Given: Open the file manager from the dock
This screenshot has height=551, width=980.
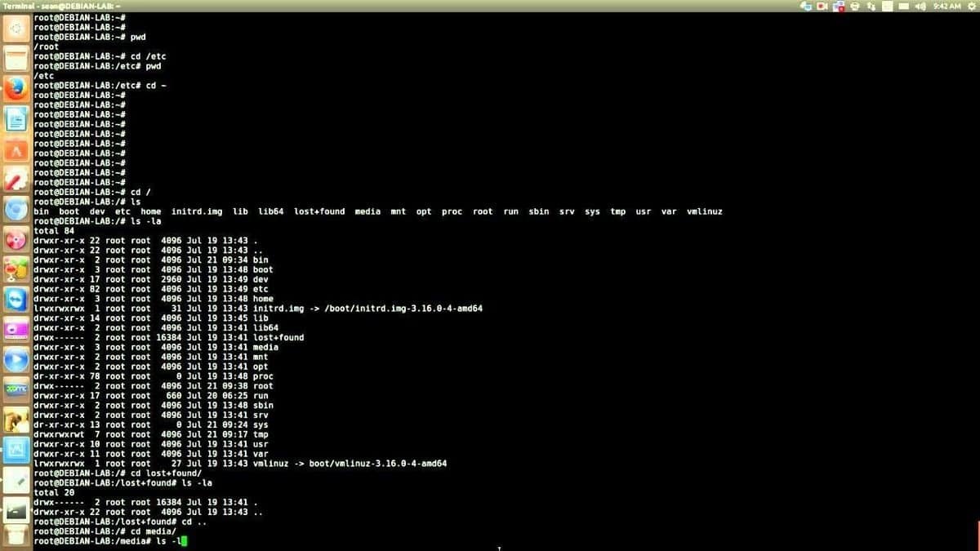Looking at the screenshot, I should pyautogui.click(x=15, y=59).
